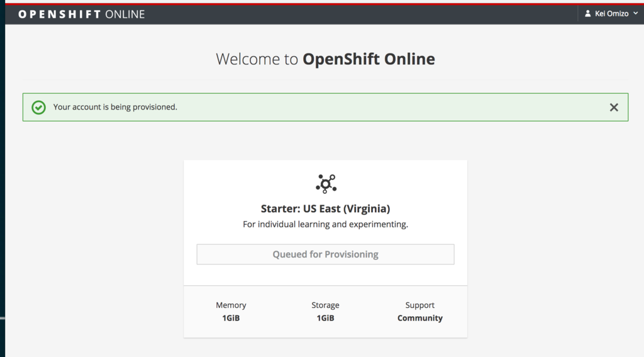The height and width of the screenshot is (357, 644).
Task: Click the OpenShift Online logo
Action: (x=81, y=14)
